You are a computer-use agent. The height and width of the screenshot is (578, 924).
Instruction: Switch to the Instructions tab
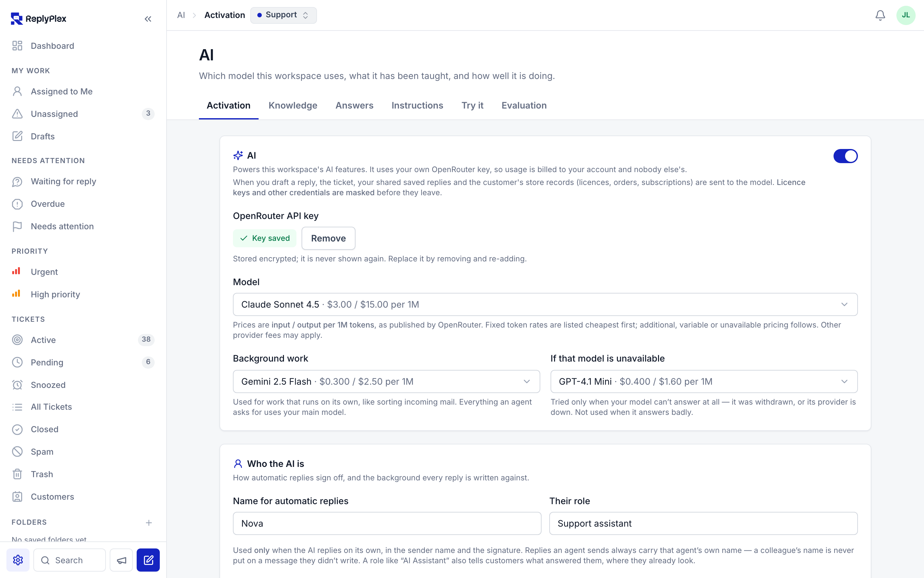(x=417, y=106)
